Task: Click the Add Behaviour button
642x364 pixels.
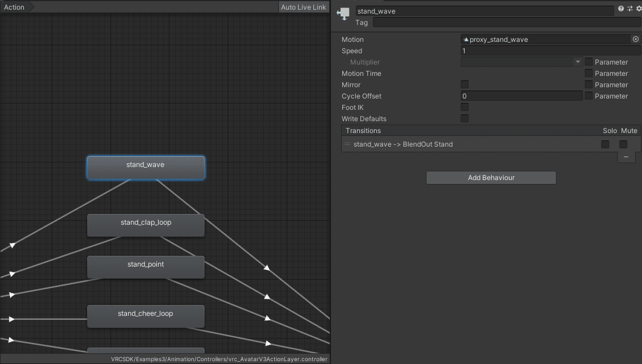Action: (491, 178)
